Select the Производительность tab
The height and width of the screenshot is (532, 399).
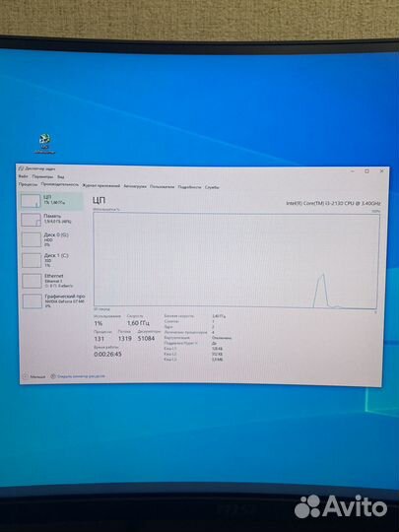(x=60, y=184)
